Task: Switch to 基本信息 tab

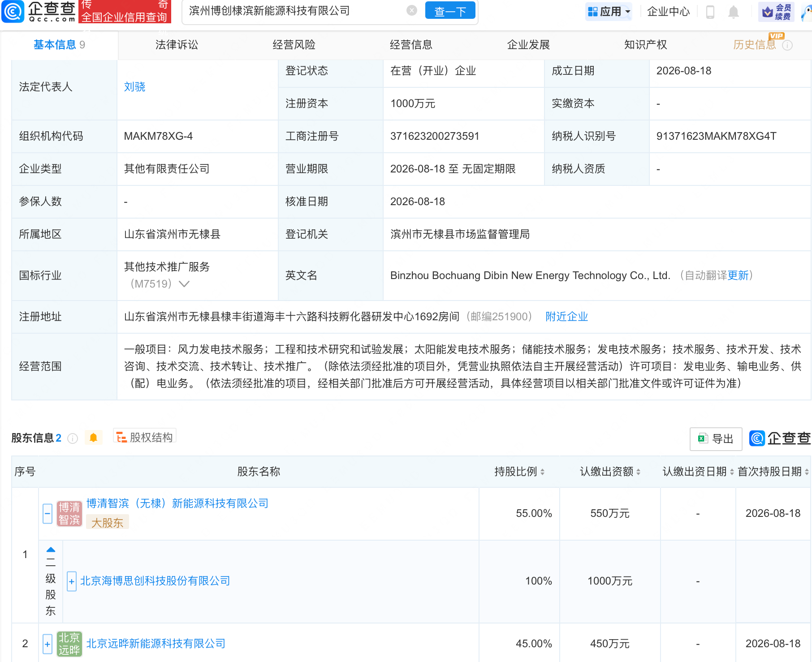Action: (59, 45)
